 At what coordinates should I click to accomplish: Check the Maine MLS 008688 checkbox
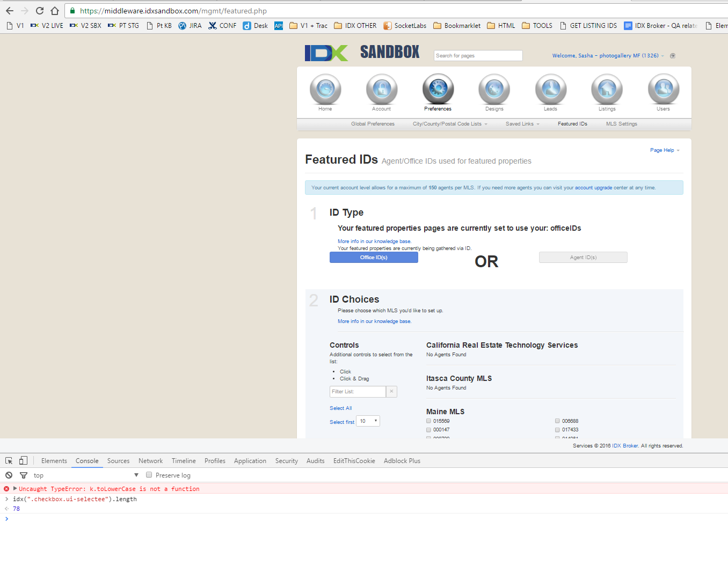[557, 421]
